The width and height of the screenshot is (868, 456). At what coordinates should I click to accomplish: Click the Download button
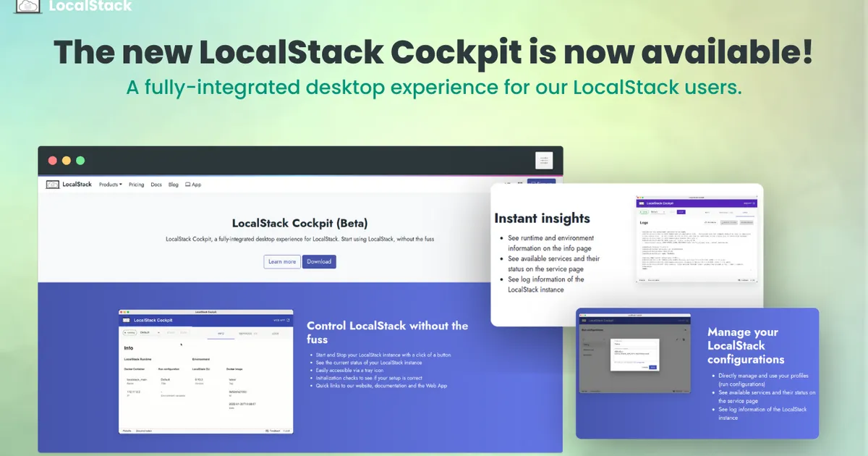[x=319, y=261]
